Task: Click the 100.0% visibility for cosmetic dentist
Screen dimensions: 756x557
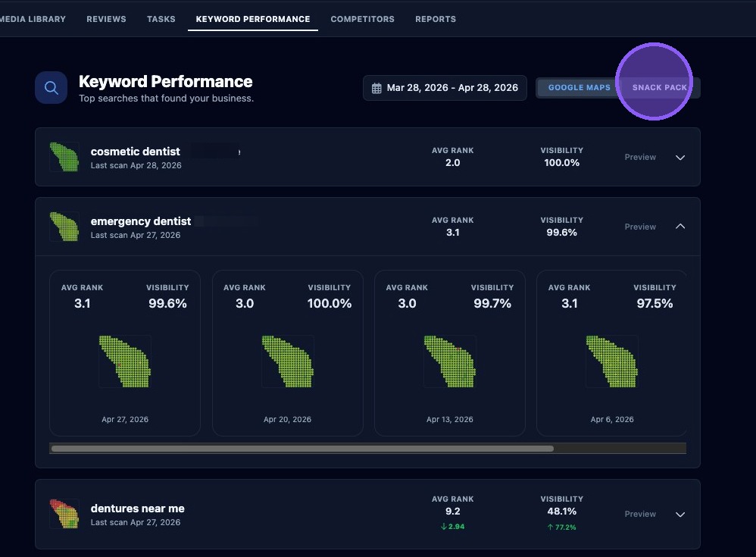Action: point(561,162)
